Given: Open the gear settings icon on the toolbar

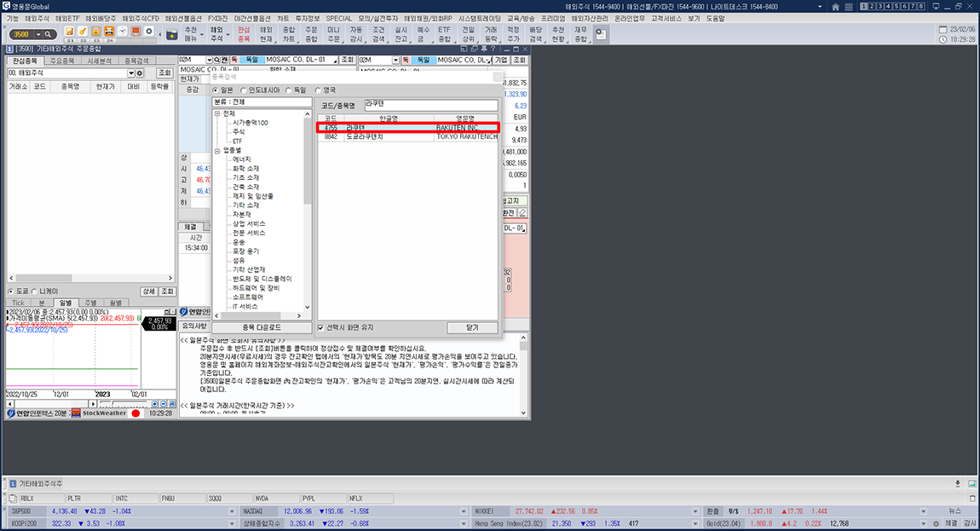Looking at the screenshot, I should [x=149, y=30].
